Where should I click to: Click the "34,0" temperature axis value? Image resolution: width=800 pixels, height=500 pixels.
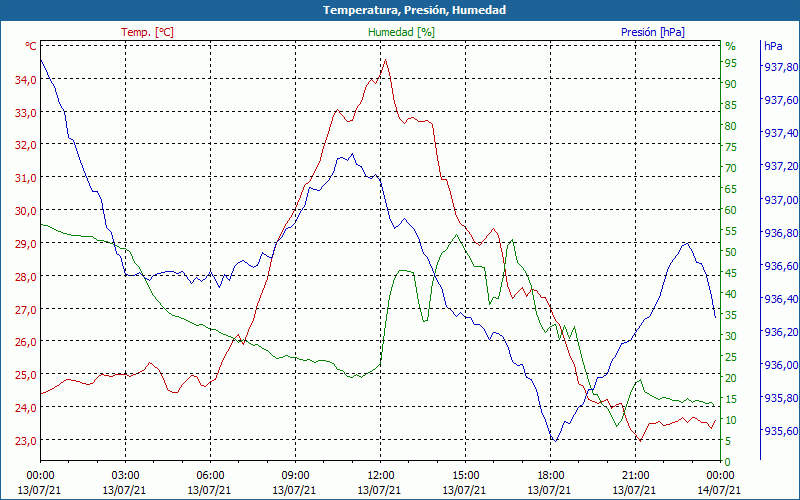pyautogui.click(x=26, y=79)
